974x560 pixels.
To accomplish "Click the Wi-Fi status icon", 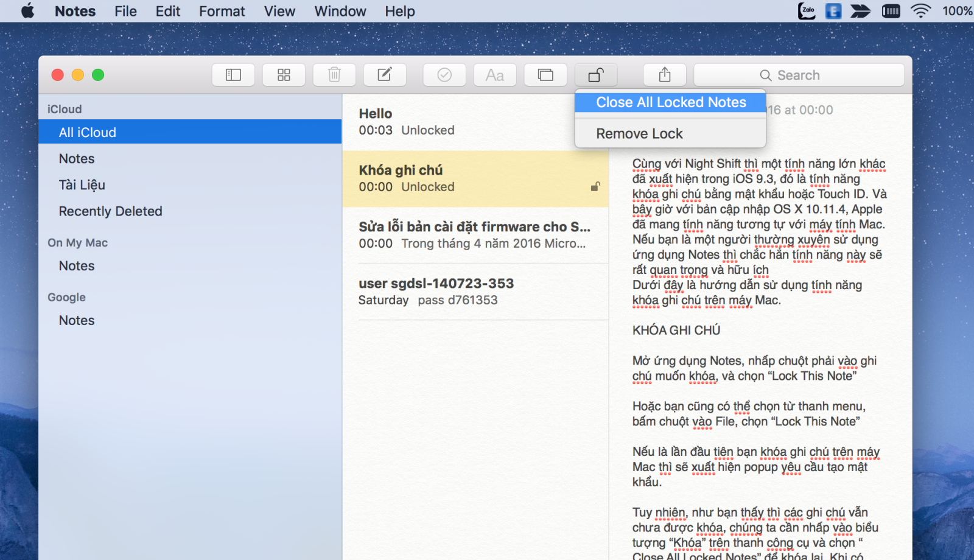I will pyautogui.click(x=920, y=11).
